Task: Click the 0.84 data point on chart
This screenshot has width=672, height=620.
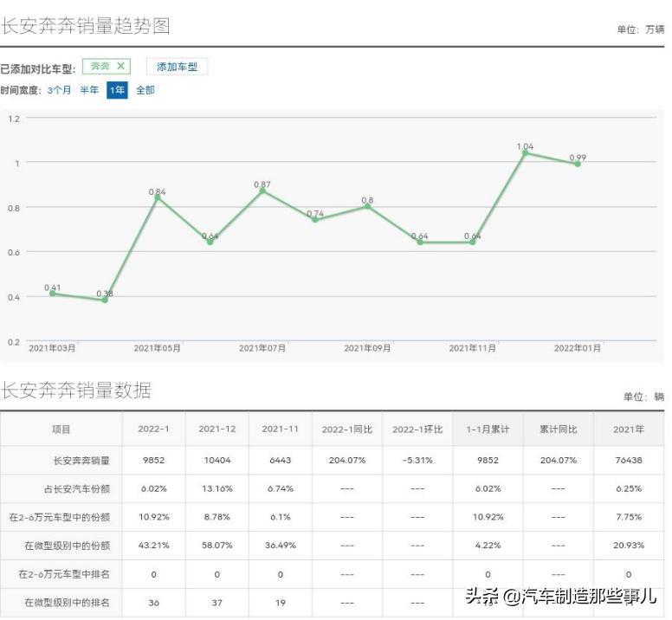Action: click(158, 197)
